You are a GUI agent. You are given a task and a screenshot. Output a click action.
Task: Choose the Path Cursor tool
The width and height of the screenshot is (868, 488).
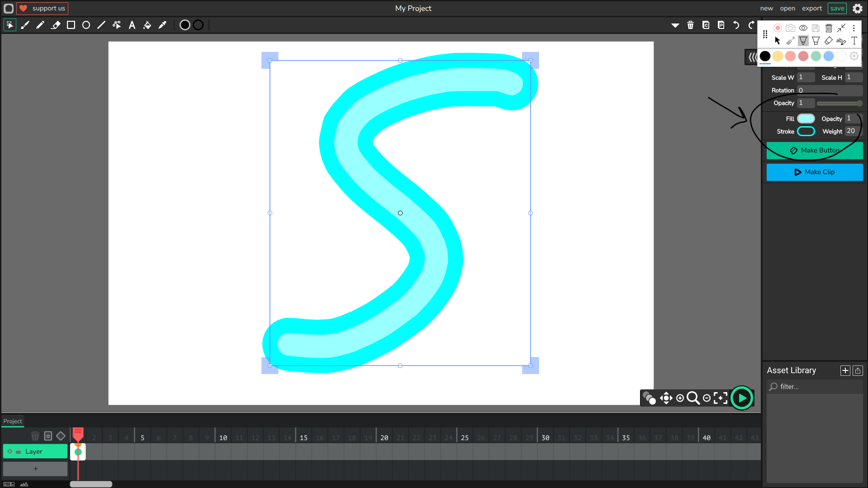pyautogui.click(x=117, y=25)
